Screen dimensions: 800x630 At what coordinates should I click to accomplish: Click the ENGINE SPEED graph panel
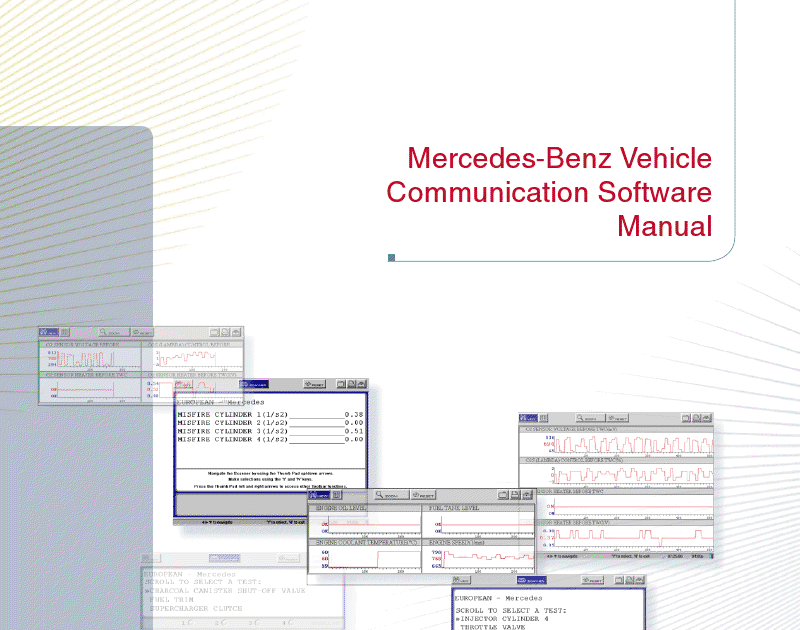click(x=479, y=556)
